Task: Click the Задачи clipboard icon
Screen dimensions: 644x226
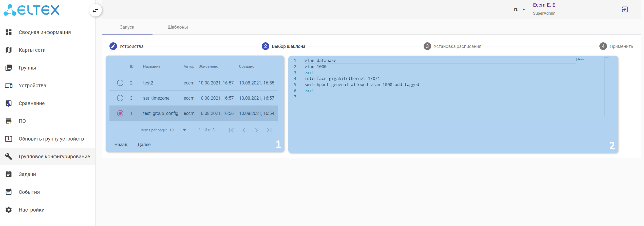Action: [x=9, y=174]
